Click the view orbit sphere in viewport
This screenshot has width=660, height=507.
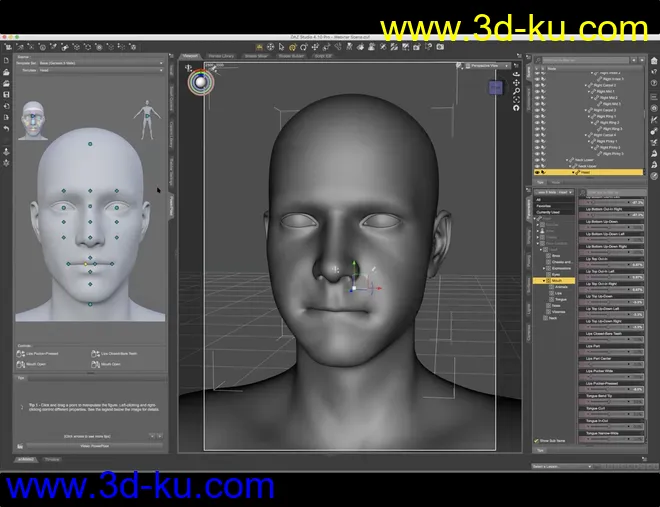tap(202, 81)
